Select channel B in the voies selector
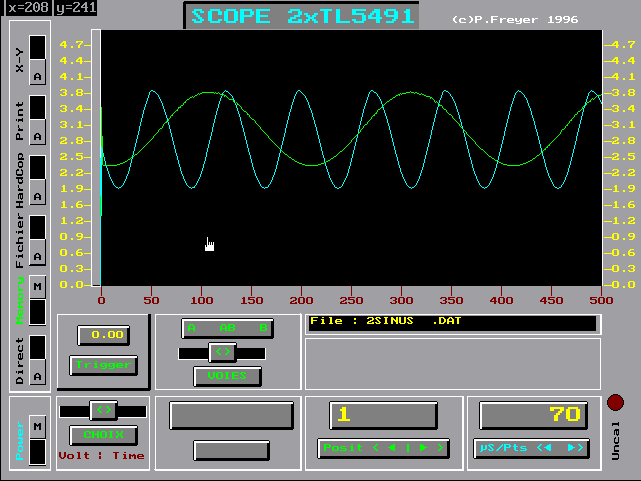641x481 pixels. click(x=263, y=328)
